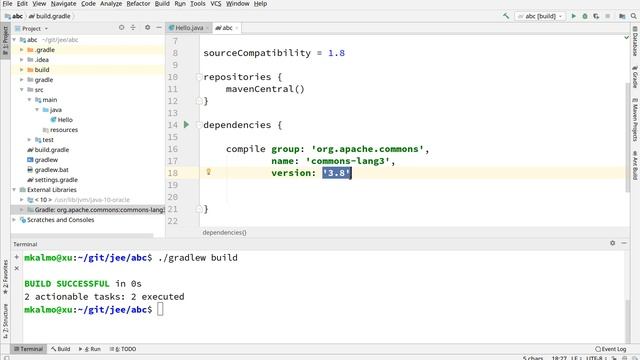
Task: Expand the build folder
Action: coord(22,70)
